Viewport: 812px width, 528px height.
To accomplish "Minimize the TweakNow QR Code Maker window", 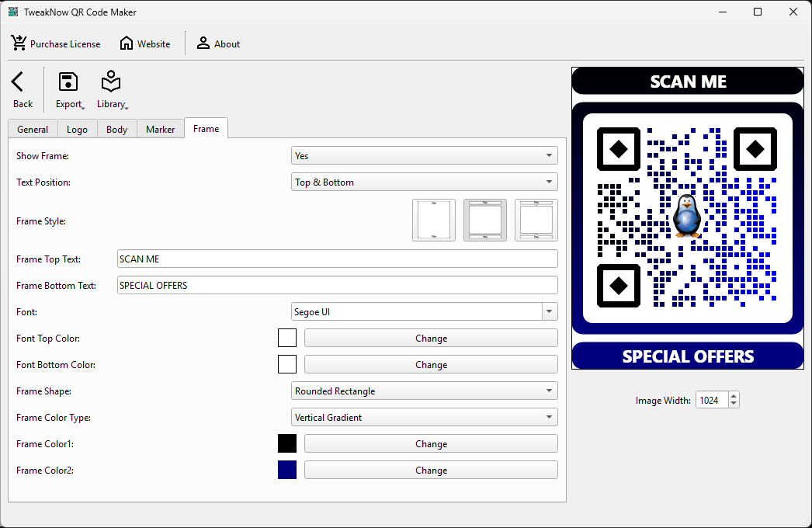I will tap(723, 12).
